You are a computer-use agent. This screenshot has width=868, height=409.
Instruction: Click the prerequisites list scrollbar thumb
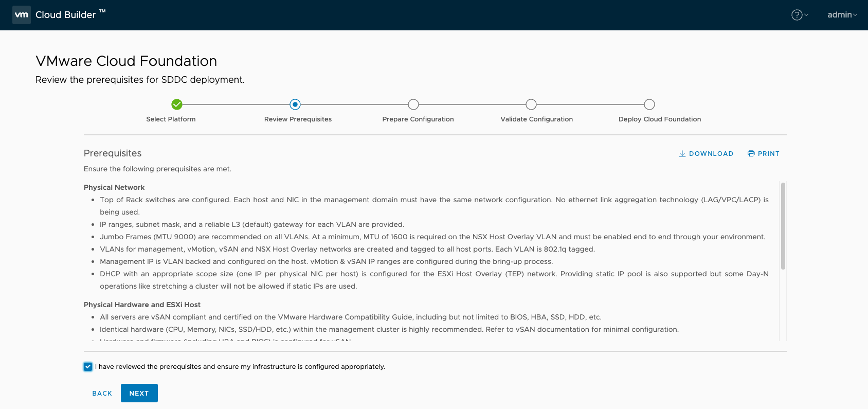[x=783, y=226]
